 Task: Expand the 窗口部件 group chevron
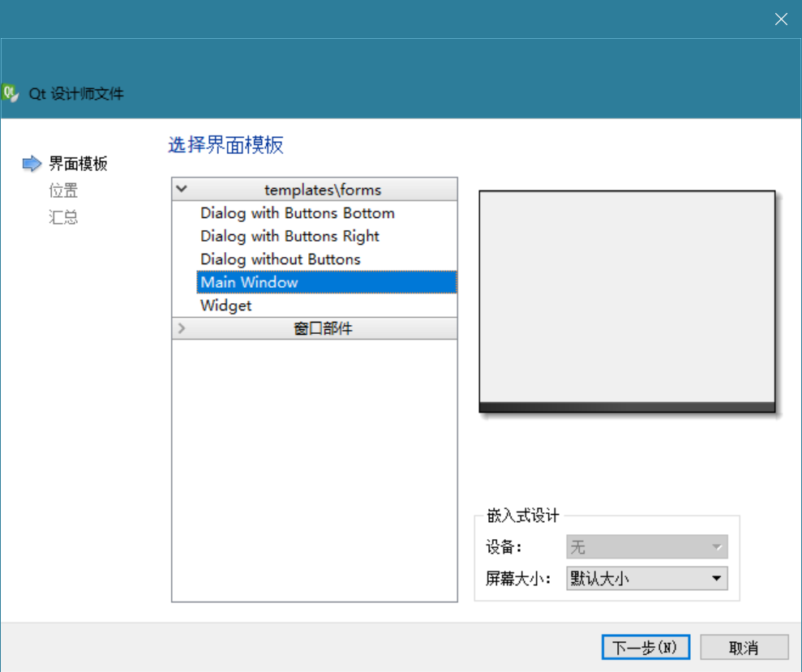tap(182, 328)
